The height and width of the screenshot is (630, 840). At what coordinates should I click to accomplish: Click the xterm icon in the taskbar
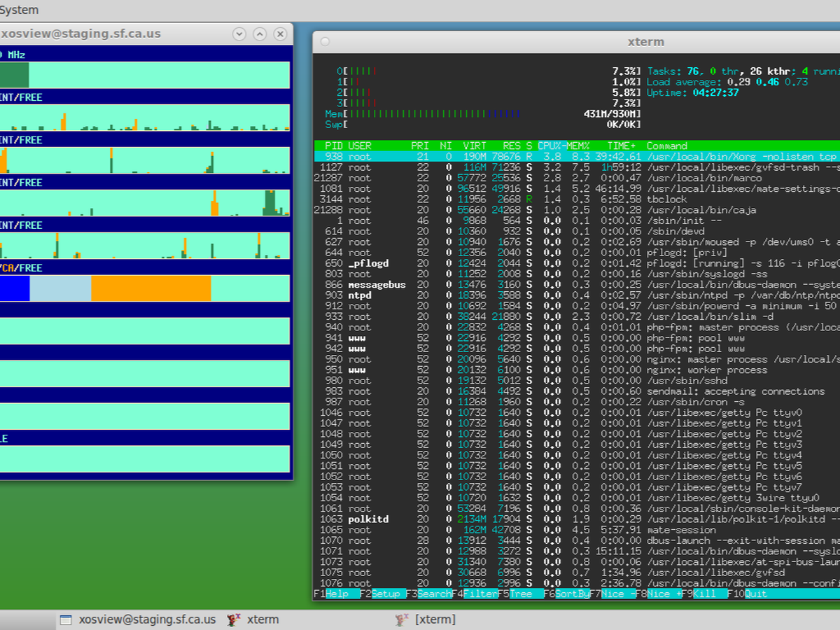234,619
